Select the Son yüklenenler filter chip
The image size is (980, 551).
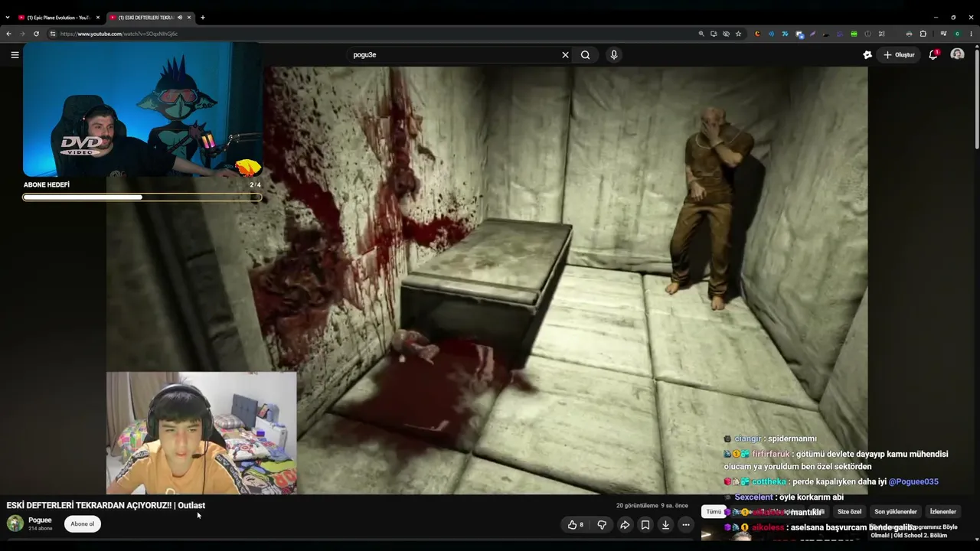(896, 512)
